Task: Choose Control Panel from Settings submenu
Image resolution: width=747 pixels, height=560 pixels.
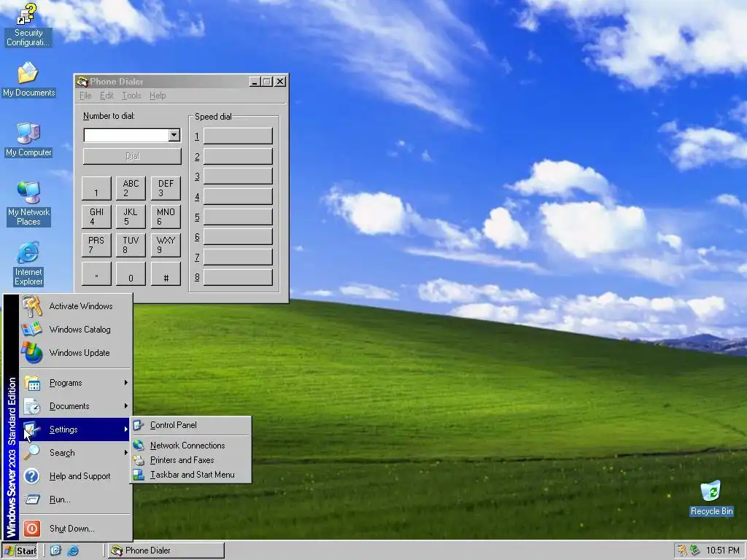Action: 190,425
